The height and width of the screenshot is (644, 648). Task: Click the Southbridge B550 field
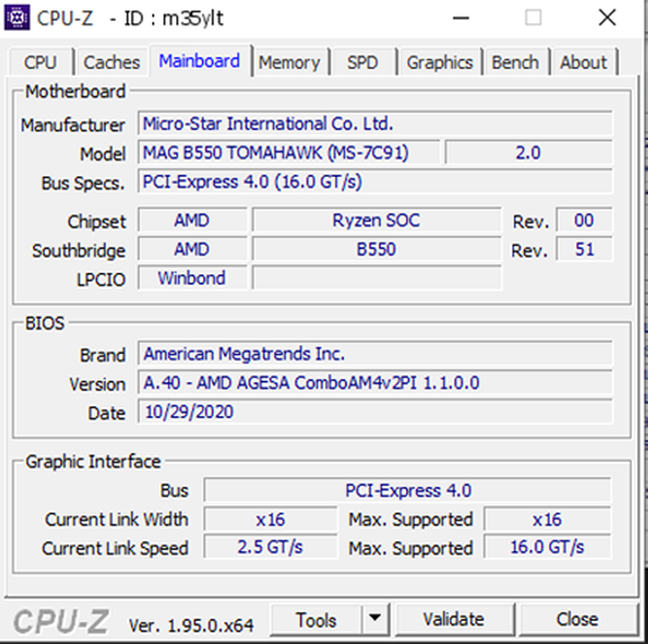(x=377, y=249)
